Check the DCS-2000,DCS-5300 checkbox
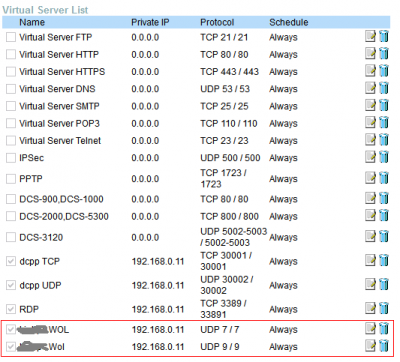Viewport: 400px width, 362px height. click(11, 216)
